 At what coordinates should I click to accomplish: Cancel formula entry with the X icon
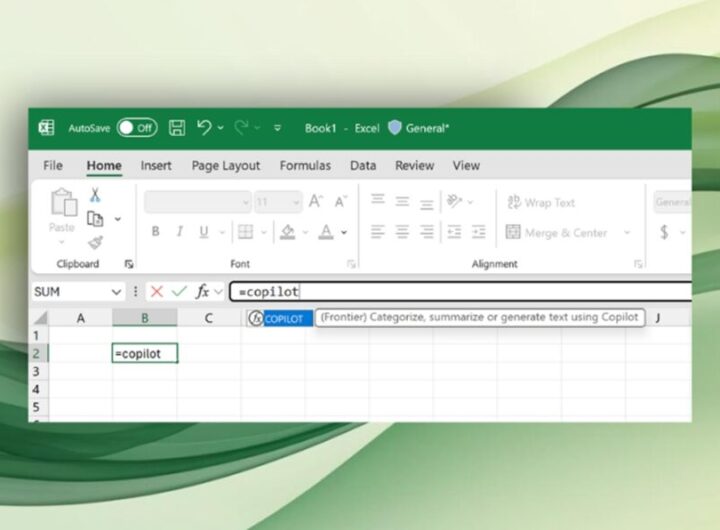[157, 291]
